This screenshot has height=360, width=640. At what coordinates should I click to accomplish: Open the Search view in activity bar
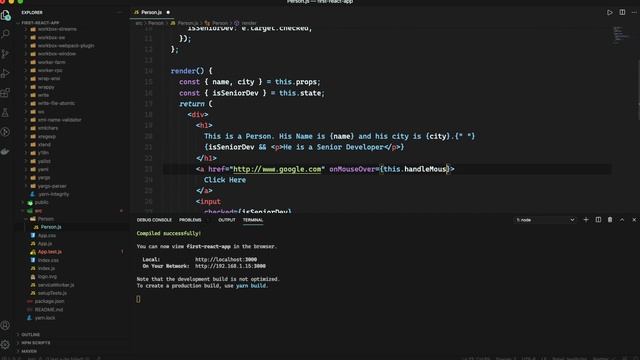[x=6, y=34]
